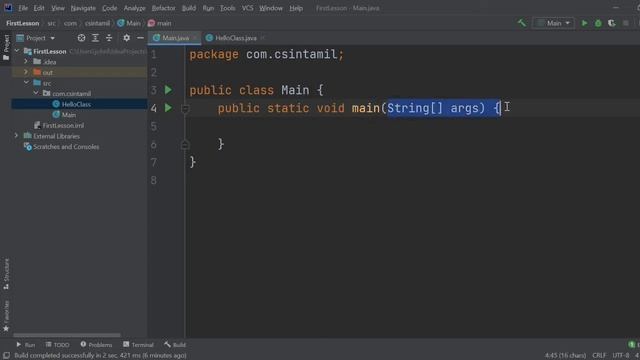640x360 pixels.
Task: Open the View menu
Action: (x=58, y=8)
